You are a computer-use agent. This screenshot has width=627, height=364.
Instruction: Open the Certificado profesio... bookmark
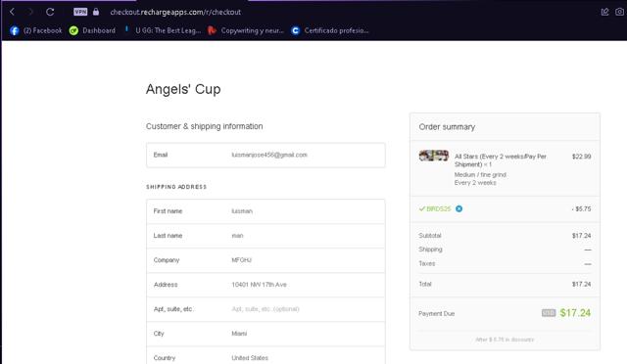pyautogui.click(x=330, y=30)
